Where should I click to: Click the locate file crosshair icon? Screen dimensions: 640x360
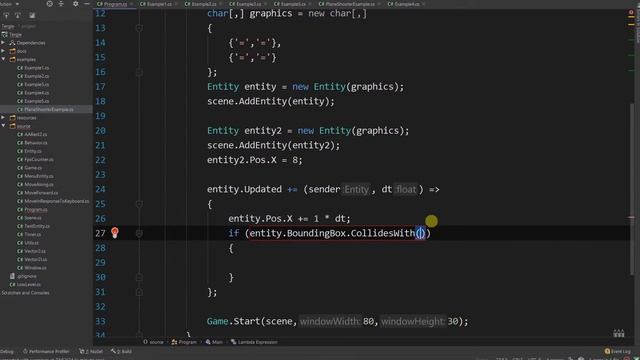(49, 4)
